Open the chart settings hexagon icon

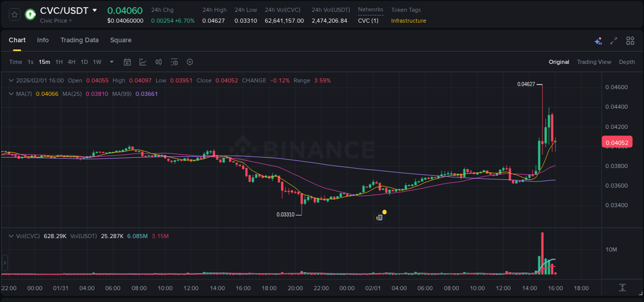pyautogui.click(x=190, y=62)
